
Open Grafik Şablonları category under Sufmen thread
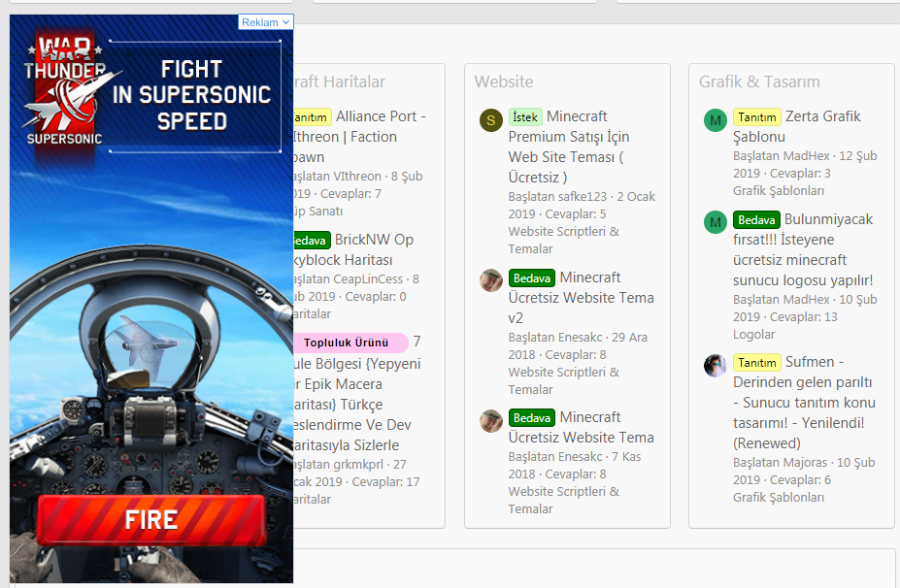779,498
